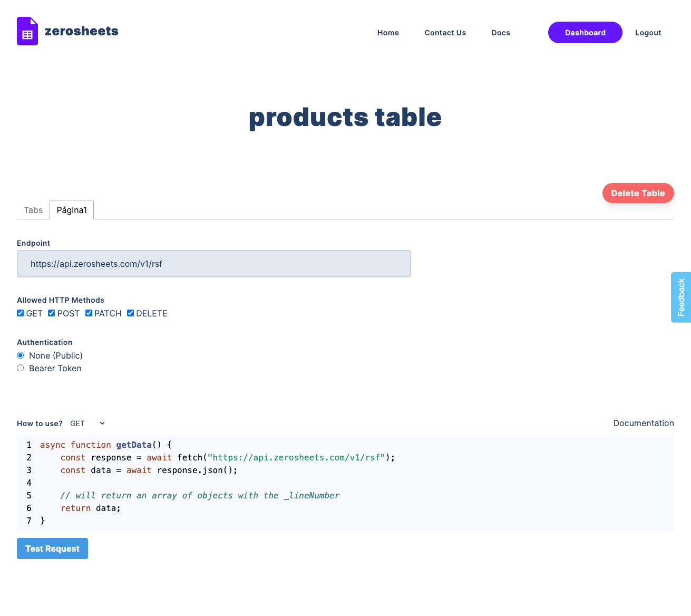Select None (Public) authentication
Viewport: 691px width, 616px height.
click(21, 355)
